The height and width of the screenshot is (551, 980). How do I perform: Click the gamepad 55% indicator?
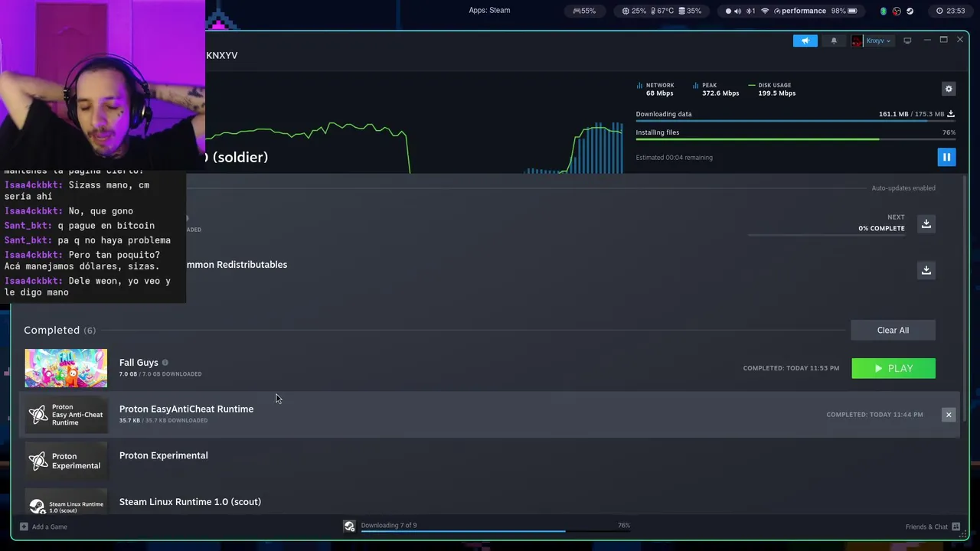coord(584,11)
